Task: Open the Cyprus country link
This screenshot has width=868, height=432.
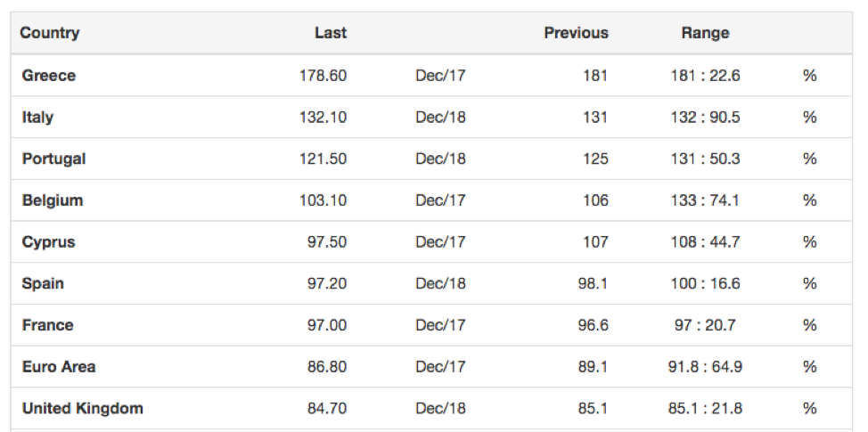Action: tap(49, 242)
